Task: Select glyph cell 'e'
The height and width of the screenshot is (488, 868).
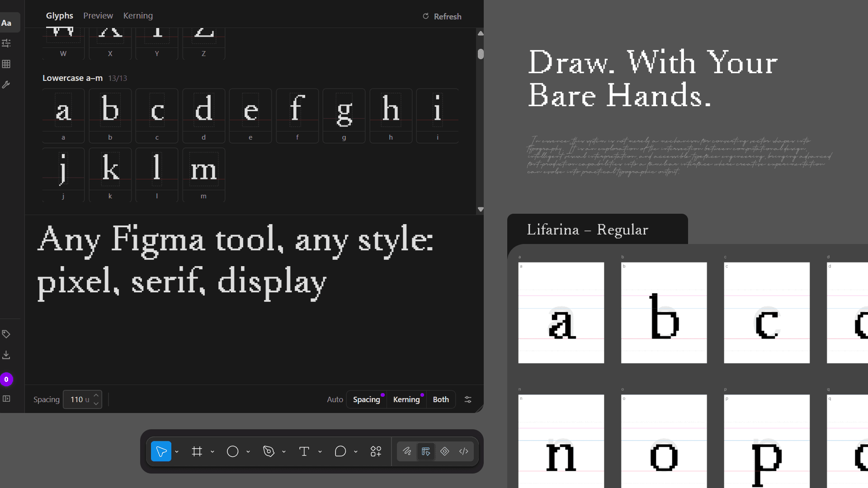Action: pos(250,116)
